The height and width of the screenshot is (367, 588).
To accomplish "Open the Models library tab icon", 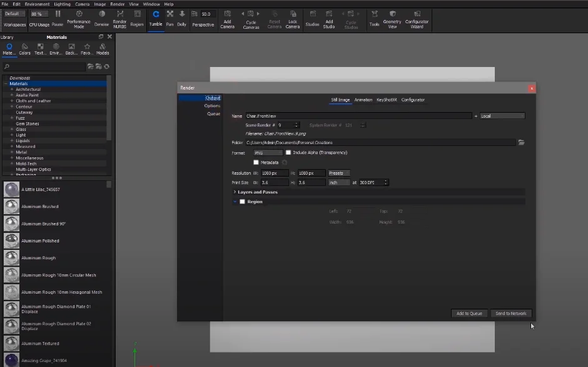I will click(103, 46).
